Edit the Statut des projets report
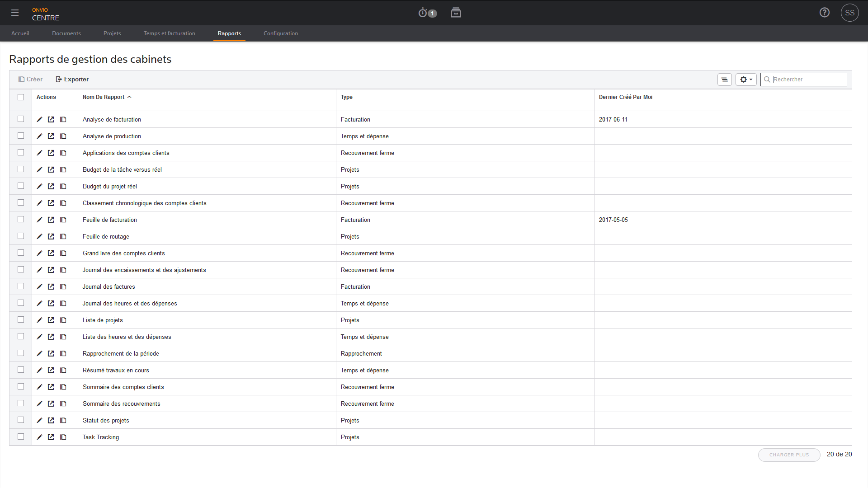The width and height of the screenshot is (868, 488). pos(39,420)
